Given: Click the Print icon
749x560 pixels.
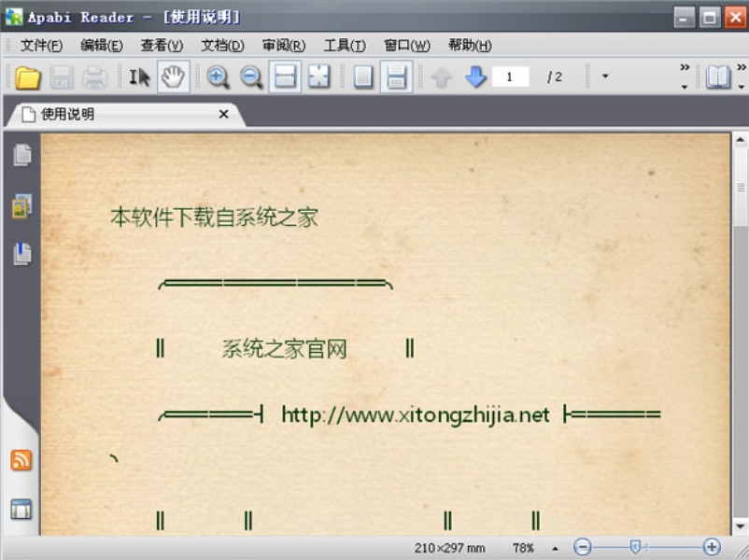Looking at the screenshot, I should 94,77.
